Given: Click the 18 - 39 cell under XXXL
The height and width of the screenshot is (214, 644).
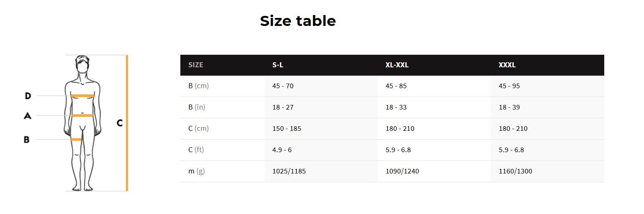Looking at the screenshot, I should [509, 107].
